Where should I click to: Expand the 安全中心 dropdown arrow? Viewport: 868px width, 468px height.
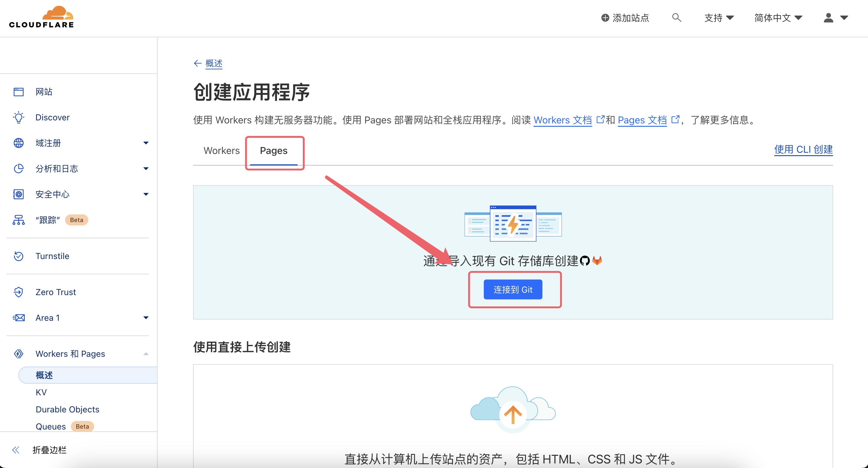(x=146, y=194)
